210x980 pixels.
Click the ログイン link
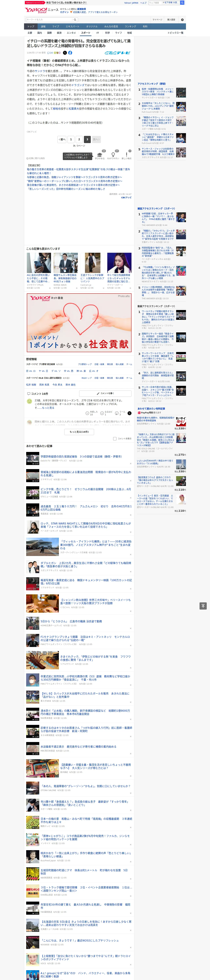64,12
